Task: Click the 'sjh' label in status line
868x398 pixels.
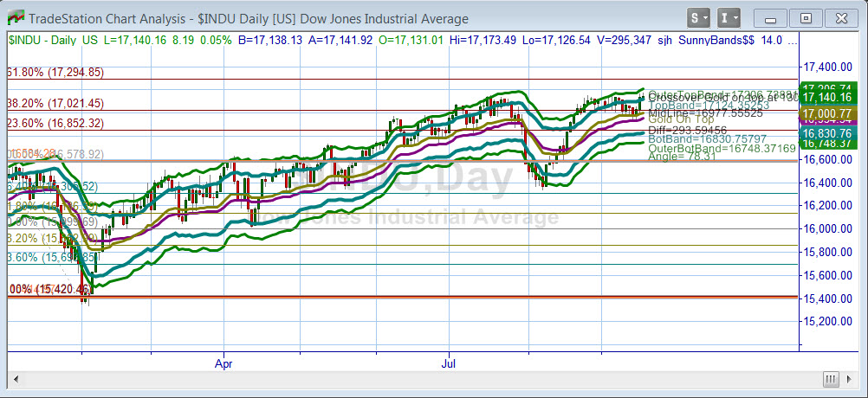Action: pos(666,41)
